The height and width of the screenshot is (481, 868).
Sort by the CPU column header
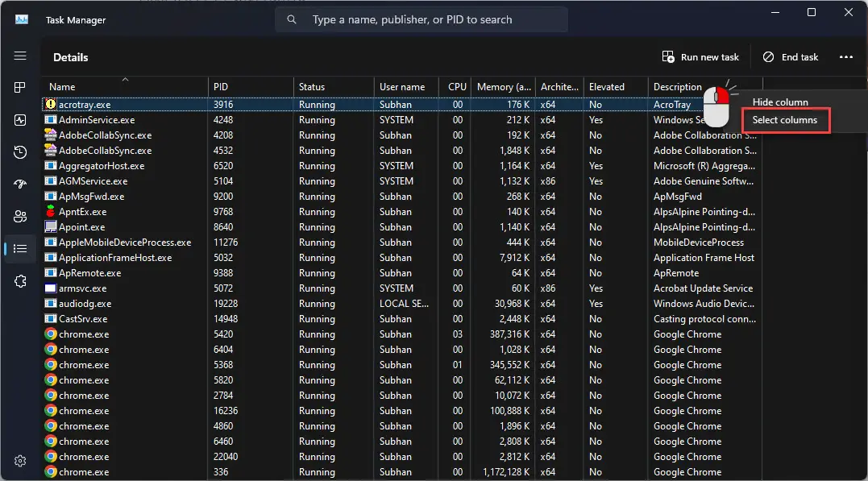[456, 86]
